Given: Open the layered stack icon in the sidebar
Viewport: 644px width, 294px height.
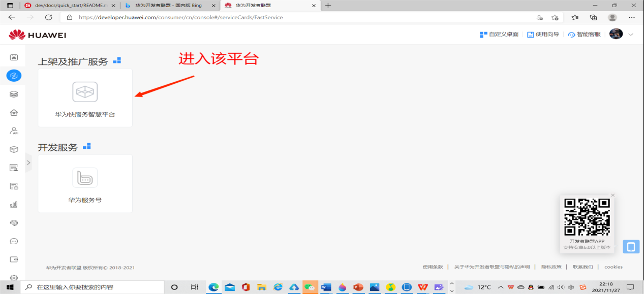Looking at the screenshot, I should pyautogui.click(x=14, y=94).
